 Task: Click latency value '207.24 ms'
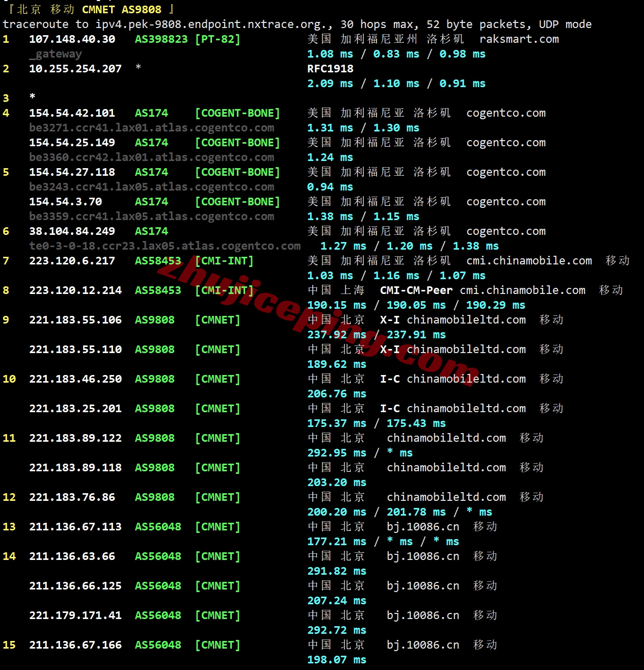pos(337,601)
